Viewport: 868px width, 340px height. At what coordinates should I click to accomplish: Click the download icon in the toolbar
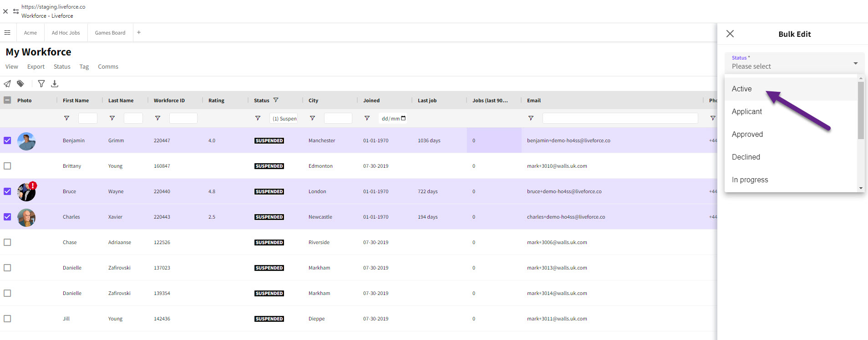(x=55, y=84)
